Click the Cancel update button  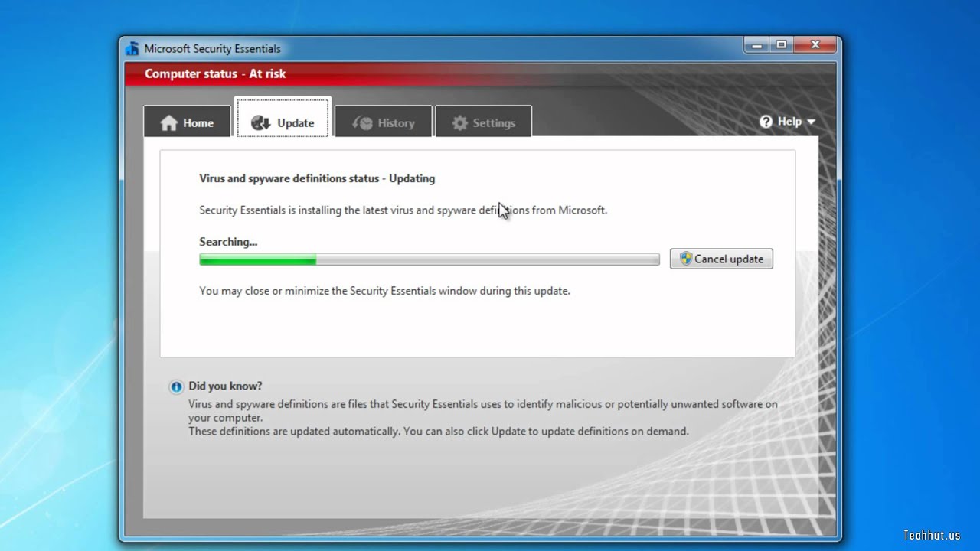point(721,259)
